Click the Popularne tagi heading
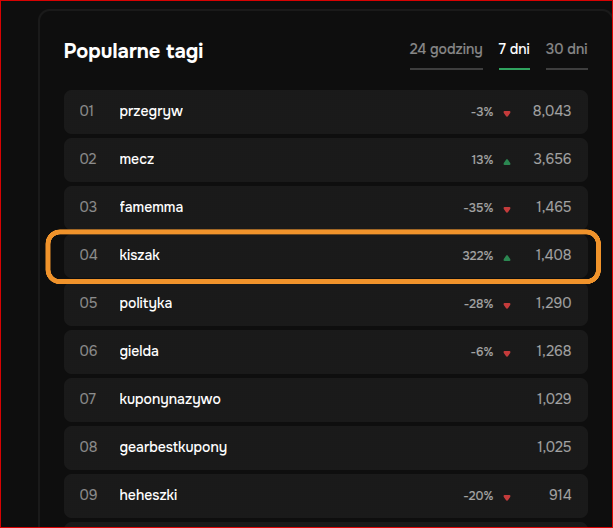 click(133, 51)
